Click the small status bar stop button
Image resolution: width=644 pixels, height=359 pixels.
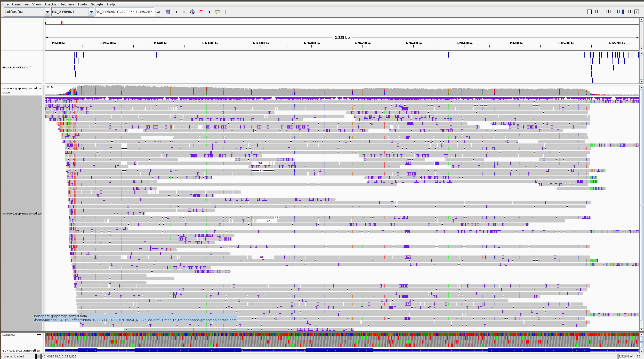(x=38, y=356)
